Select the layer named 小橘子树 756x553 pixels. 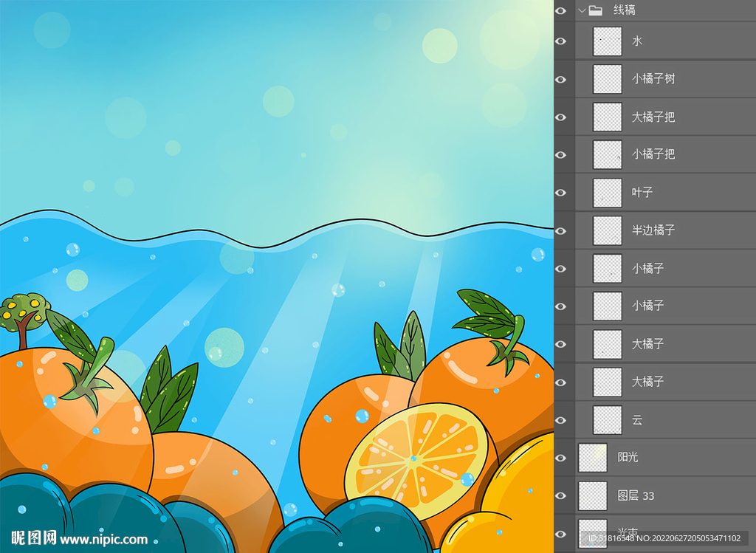tap(653, 79)
